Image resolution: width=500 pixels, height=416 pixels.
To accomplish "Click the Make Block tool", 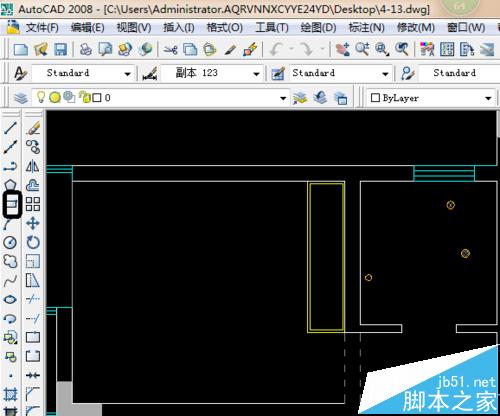I will click(x=10, y=357).
